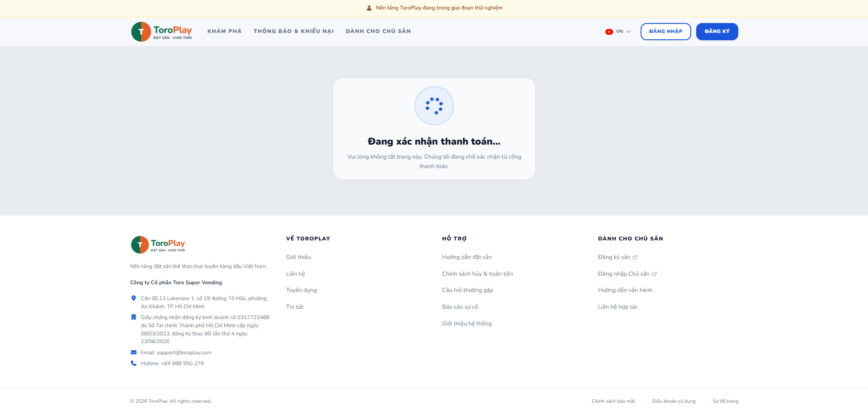Click the ĐĂNG KÝ button
Viewport: 868px width, 414px height.
point(717,32)
